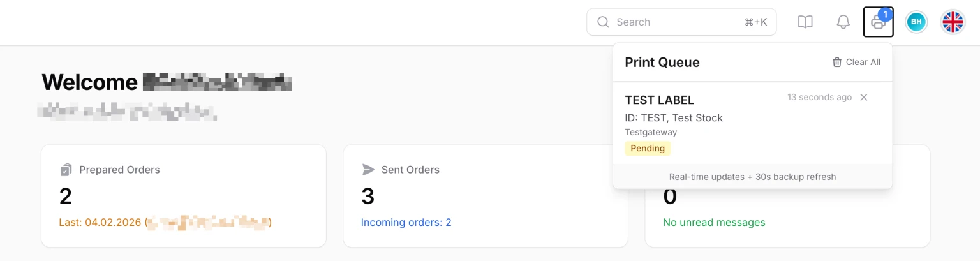Image resolution: width=980 pixels, height=261 pixels.
Task: Click the No unread messages text
Action: point(714,223)
